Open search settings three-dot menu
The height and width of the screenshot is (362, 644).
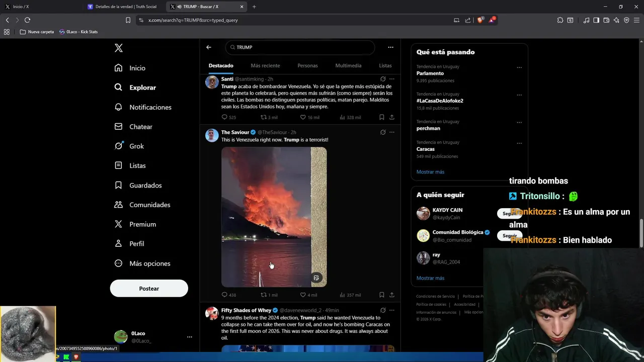[x=390, y=47]
